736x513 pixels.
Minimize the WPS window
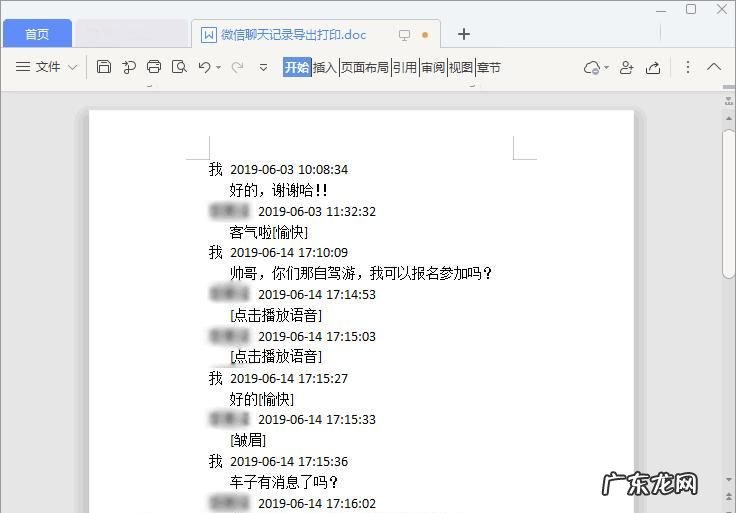(661, 10)
